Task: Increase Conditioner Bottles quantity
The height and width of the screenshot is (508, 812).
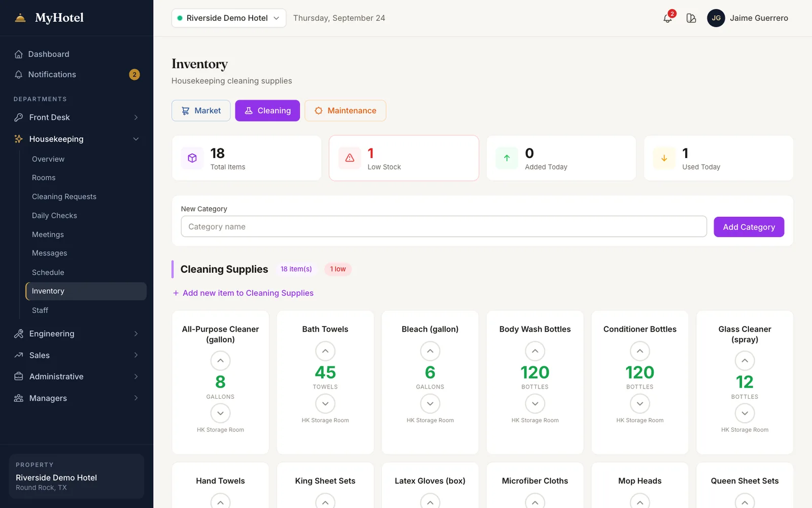Action: coord(640,351)
